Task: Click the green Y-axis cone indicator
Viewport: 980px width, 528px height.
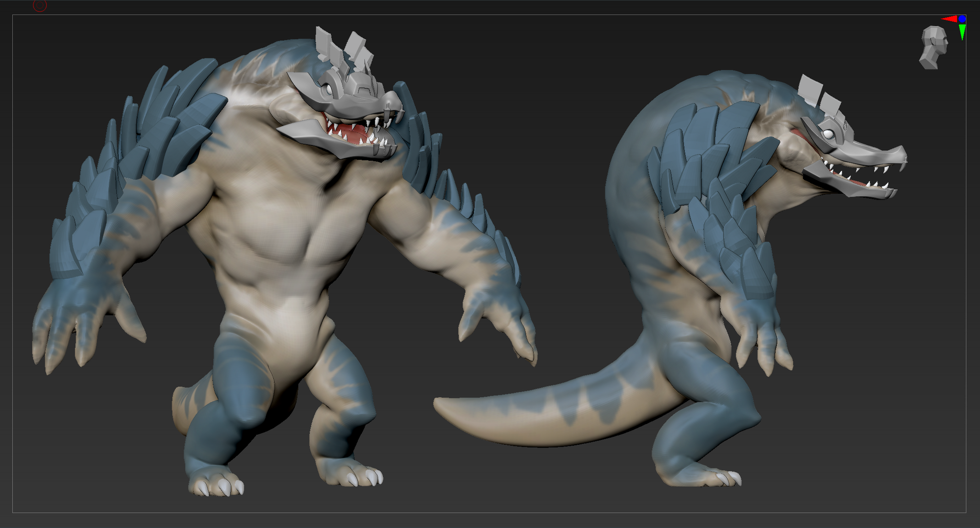Action: (962, 32)
